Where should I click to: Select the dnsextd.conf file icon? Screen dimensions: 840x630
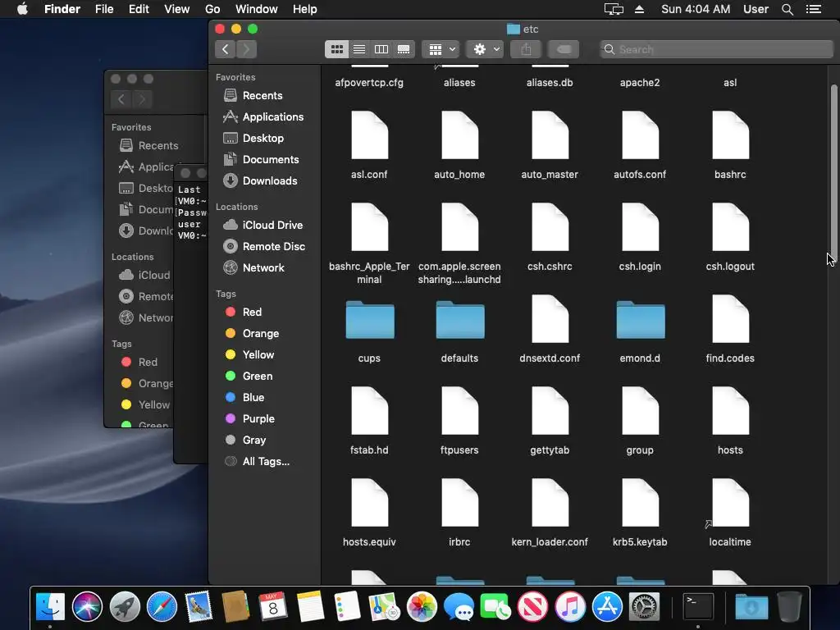[550, 319]
